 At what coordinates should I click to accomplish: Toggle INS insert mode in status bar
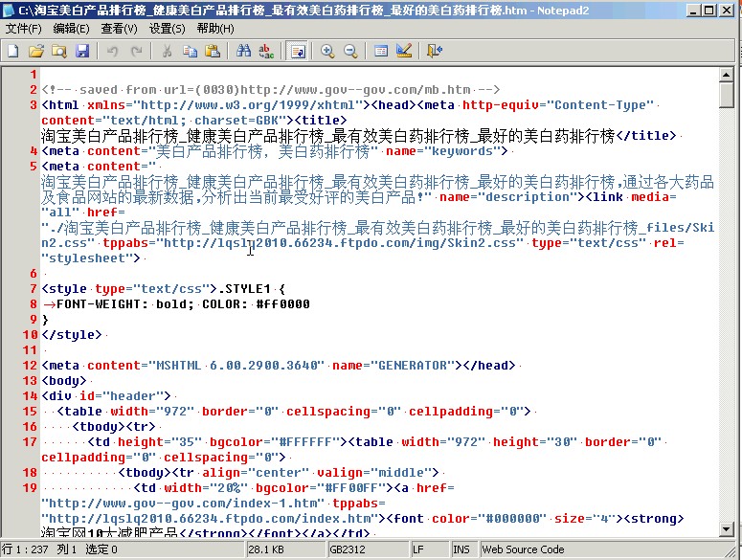click(462, 549)
